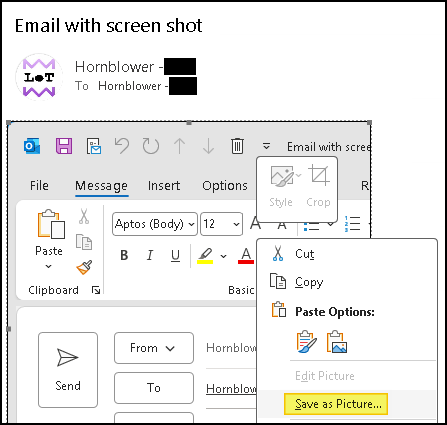
Task: Apply yellow text highlight color
Action: pos(205,256)
